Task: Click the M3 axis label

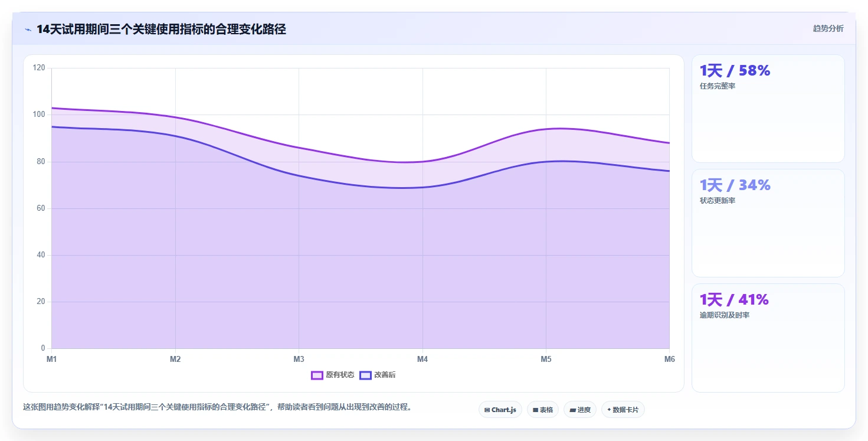Action: click(299, 359)
